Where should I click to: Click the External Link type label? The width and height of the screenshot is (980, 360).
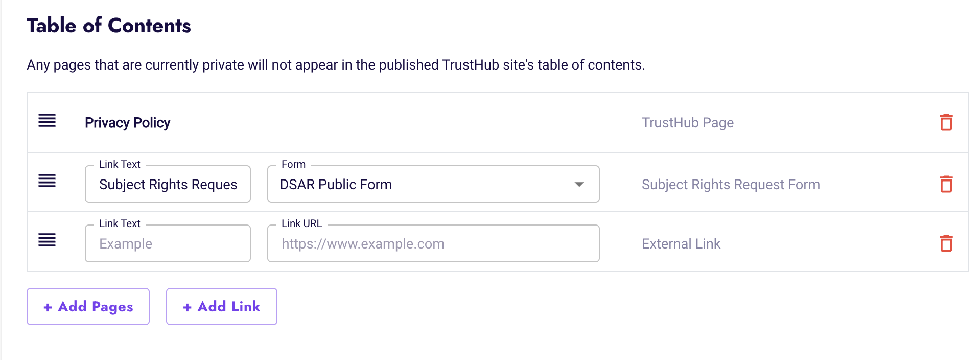[681, 244]
